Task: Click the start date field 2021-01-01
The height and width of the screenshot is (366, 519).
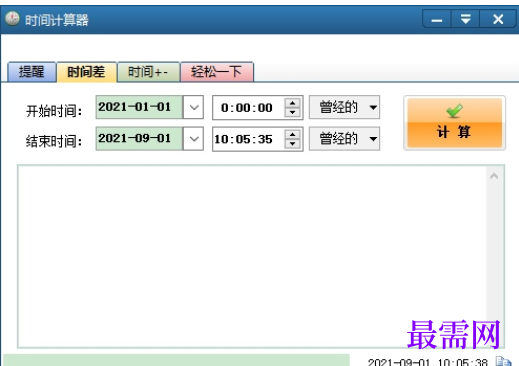Action: 139,107
